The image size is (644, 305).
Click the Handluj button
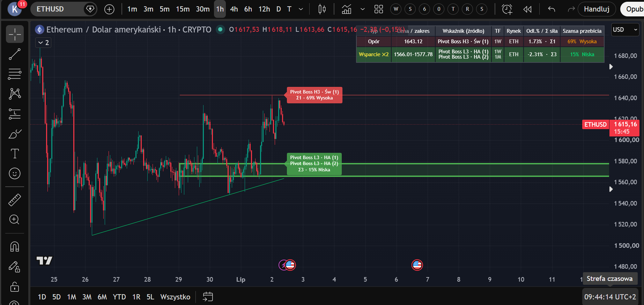point(597,9)
